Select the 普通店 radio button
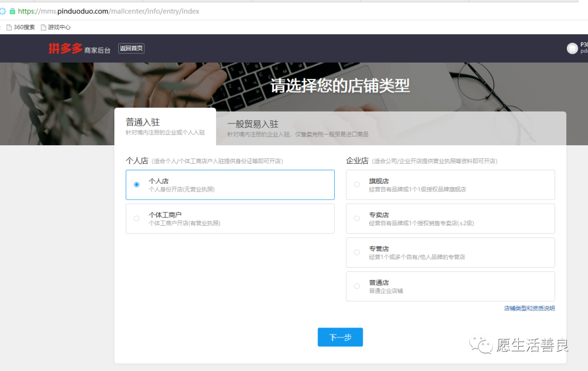Viewport: 588px width, 371px height. click(x=357, y=286)
